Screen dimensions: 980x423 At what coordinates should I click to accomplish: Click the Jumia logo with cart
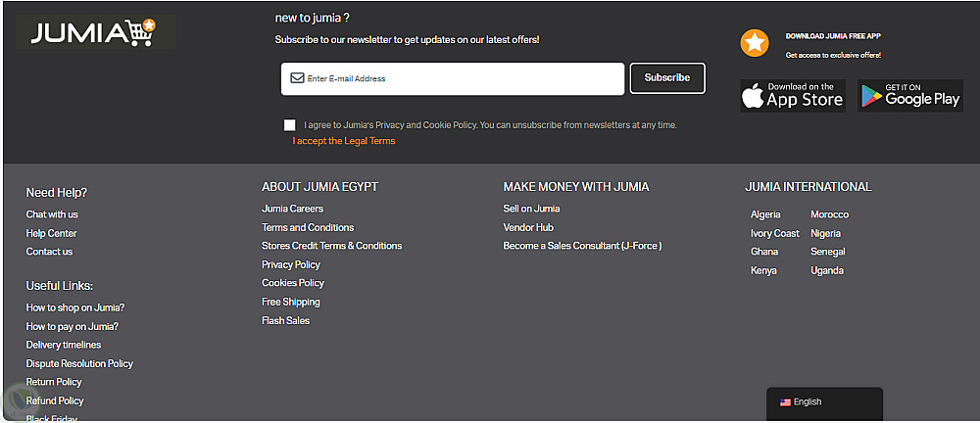94,33
